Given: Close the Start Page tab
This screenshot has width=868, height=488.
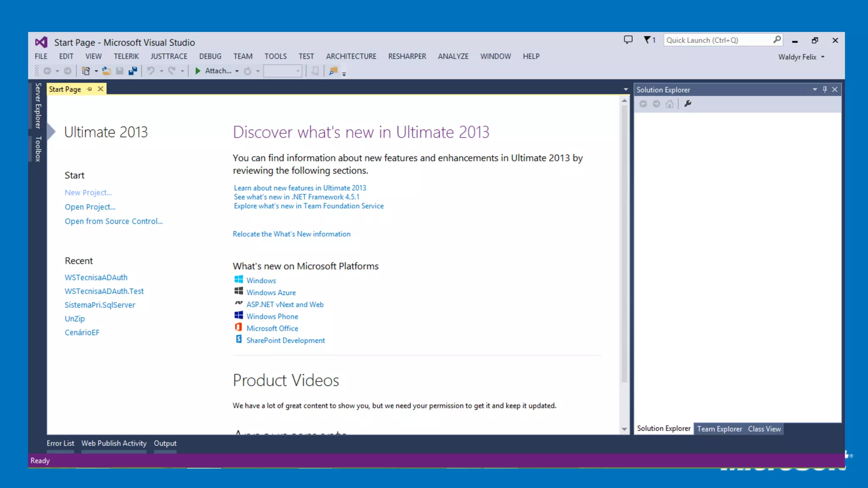Looking at the screenshot, I should click(x=100, y=89).
